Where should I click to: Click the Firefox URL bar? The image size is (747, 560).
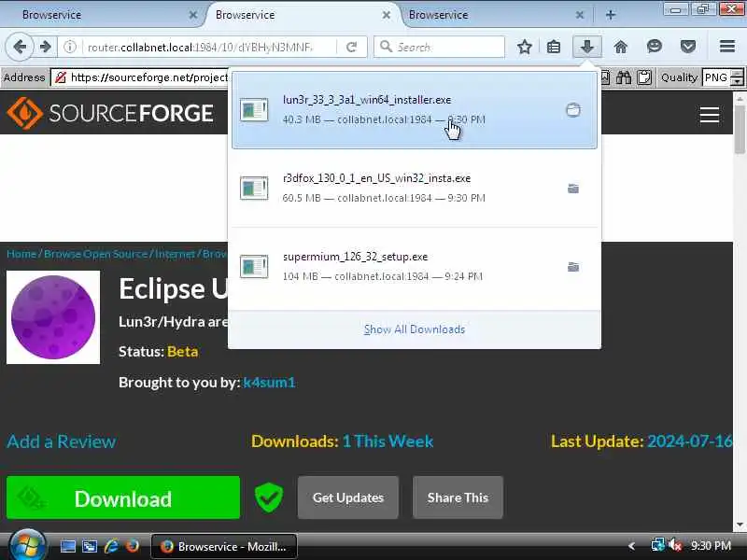[x=208, y=47]
